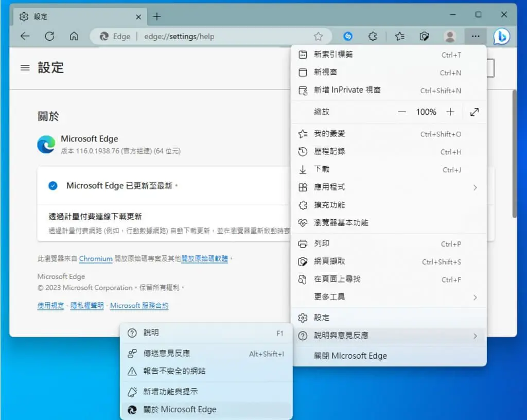
Task: Click the three-dots Settings and more button
Action: click(x=475, y=37)
